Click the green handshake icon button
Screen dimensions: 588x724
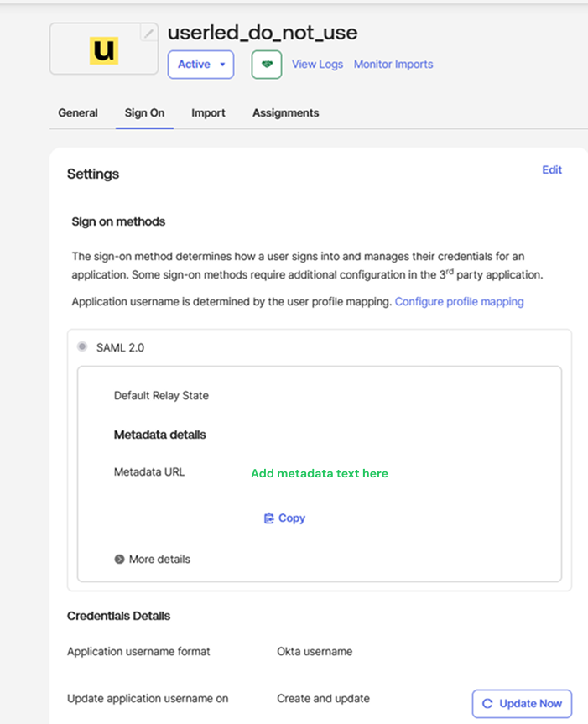tap(267, 65)
